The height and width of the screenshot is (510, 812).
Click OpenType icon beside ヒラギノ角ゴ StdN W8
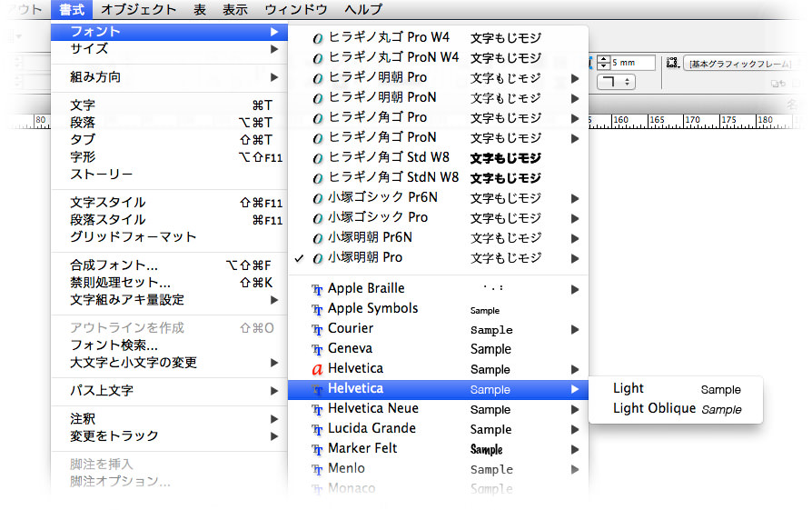click(x=318, y=178)
